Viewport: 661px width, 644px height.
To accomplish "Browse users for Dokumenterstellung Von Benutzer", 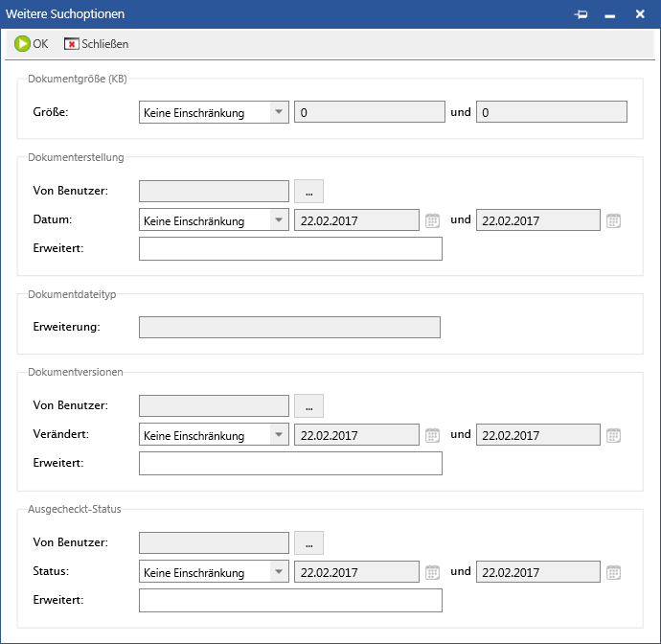I will 308,191.
